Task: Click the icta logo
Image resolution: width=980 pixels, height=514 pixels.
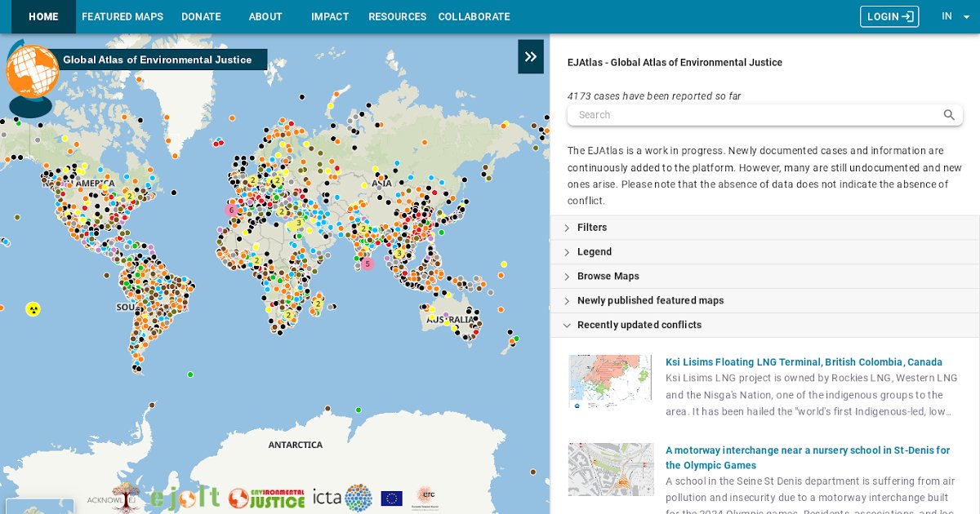Action: tap(342, 497)
